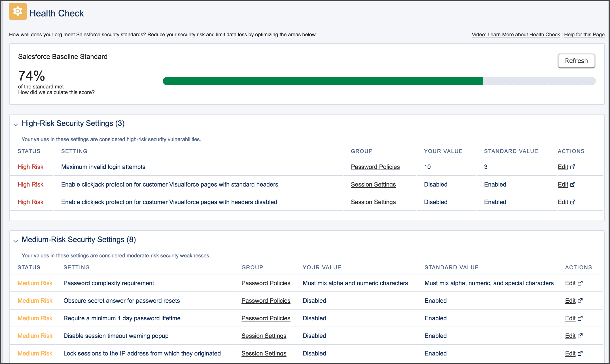Click Must mix alpha and numeric characters value
The width and height of the screenshot is (610, 364).
tap(355, 283)
